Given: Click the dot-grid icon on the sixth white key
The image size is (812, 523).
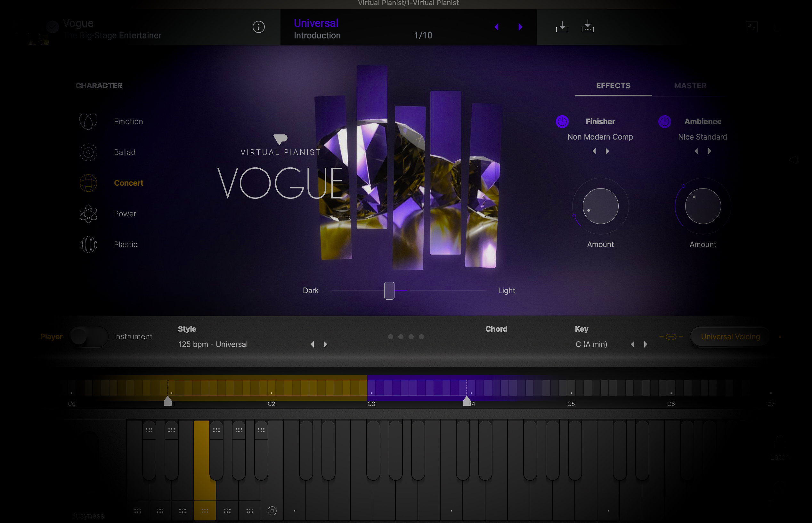Looking at the screenshot, I should (250, 511).
